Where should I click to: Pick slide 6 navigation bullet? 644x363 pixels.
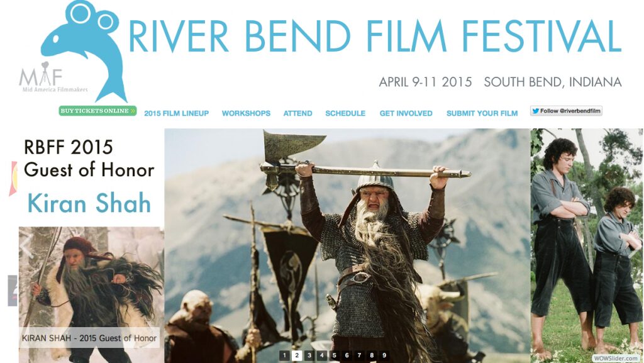(x=347, y=355)
